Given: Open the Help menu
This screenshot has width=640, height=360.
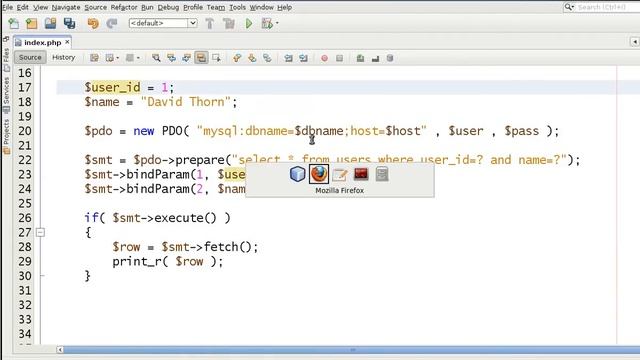Looking at the screenshot, I should click(284, 7).
